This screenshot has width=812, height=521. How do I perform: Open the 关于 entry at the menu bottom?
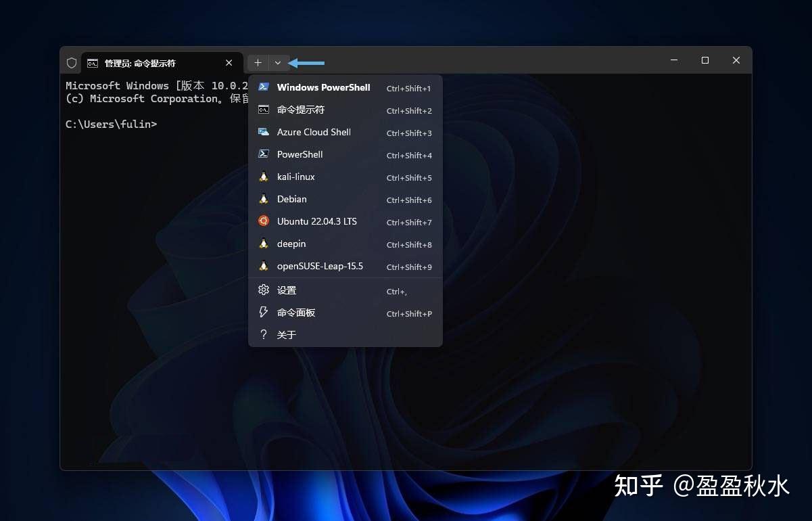(286, 334)
